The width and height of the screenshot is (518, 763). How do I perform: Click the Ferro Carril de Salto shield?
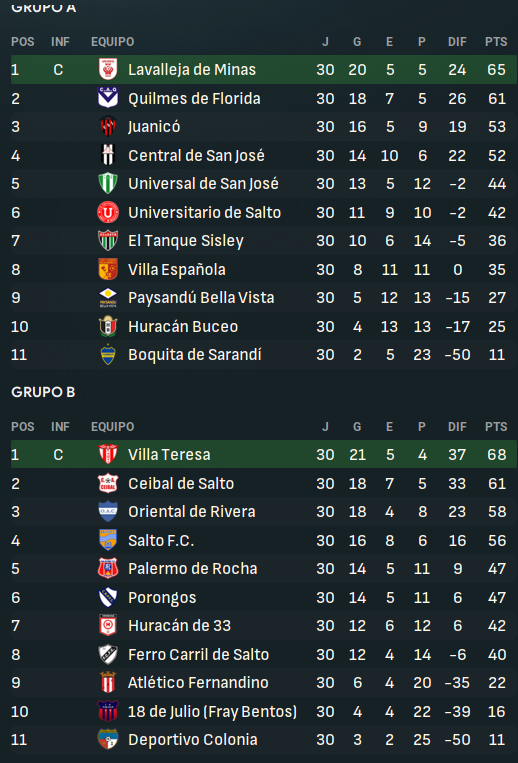pyautogui.click(x=108, y=654)
